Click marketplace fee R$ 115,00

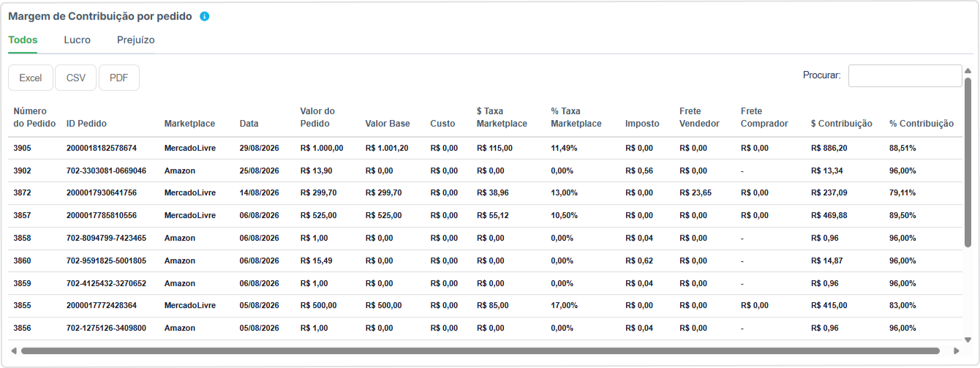click(494, 148)
